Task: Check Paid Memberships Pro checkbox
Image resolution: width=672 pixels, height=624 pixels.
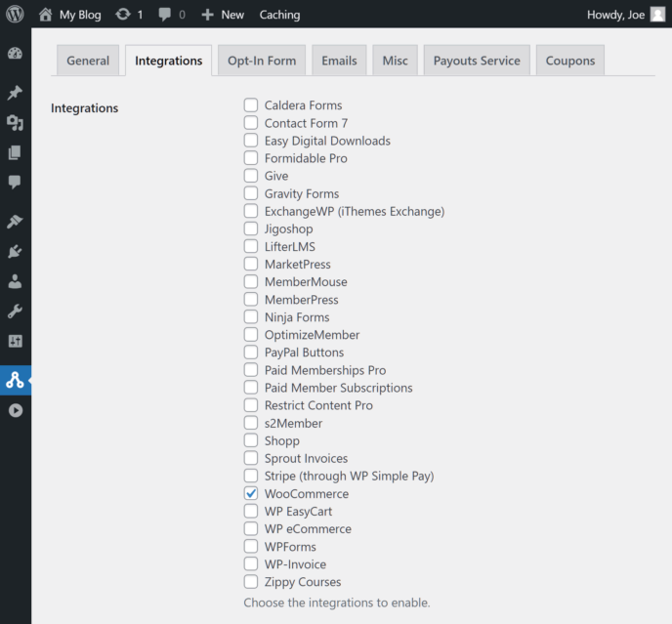Action: click(251, 369)
